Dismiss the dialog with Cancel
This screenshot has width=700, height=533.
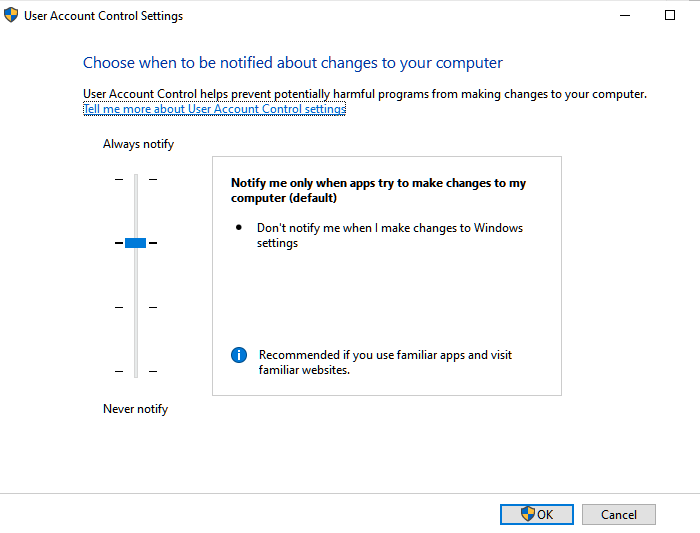619,514
